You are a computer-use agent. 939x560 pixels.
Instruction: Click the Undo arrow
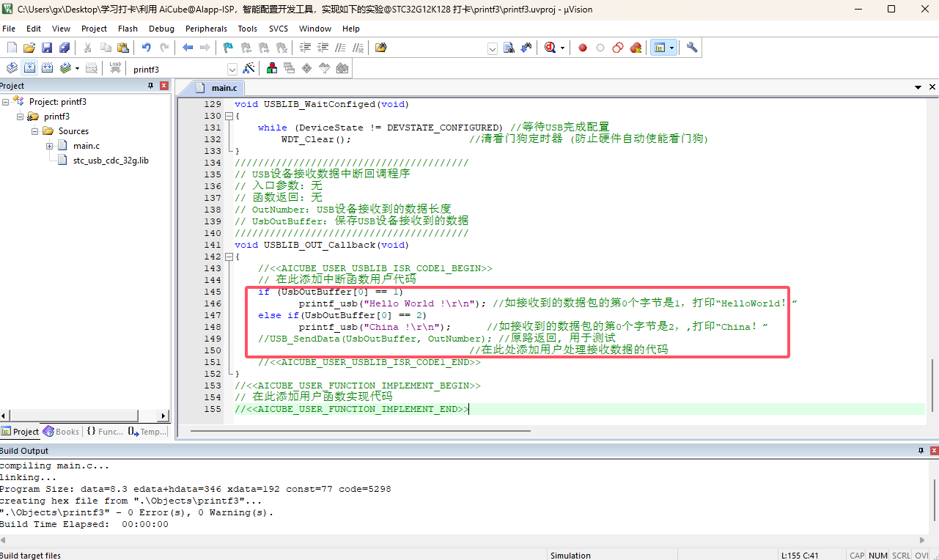(x=147, y=48)
